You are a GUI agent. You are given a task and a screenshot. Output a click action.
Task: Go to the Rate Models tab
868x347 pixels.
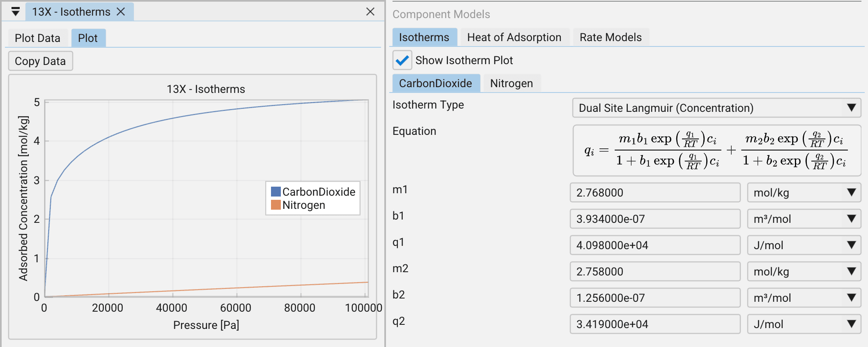(610, 37)
